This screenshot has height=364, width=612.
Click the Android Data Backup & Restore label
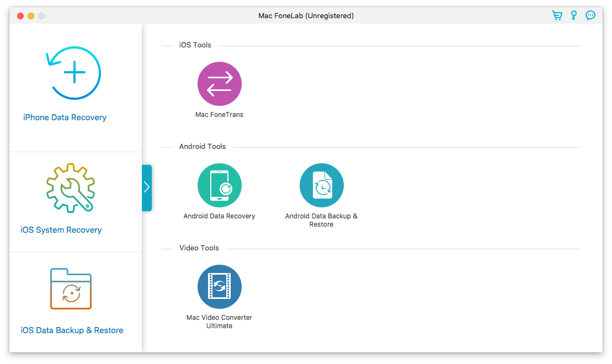[x=321, y=220]
